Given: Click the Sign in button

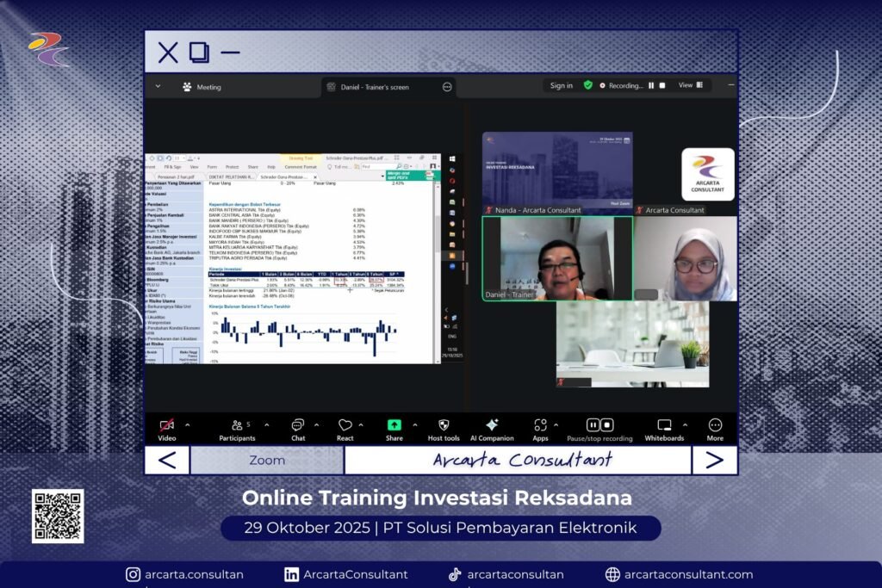Looking at the screenshot, I should [x=562, y=85].
